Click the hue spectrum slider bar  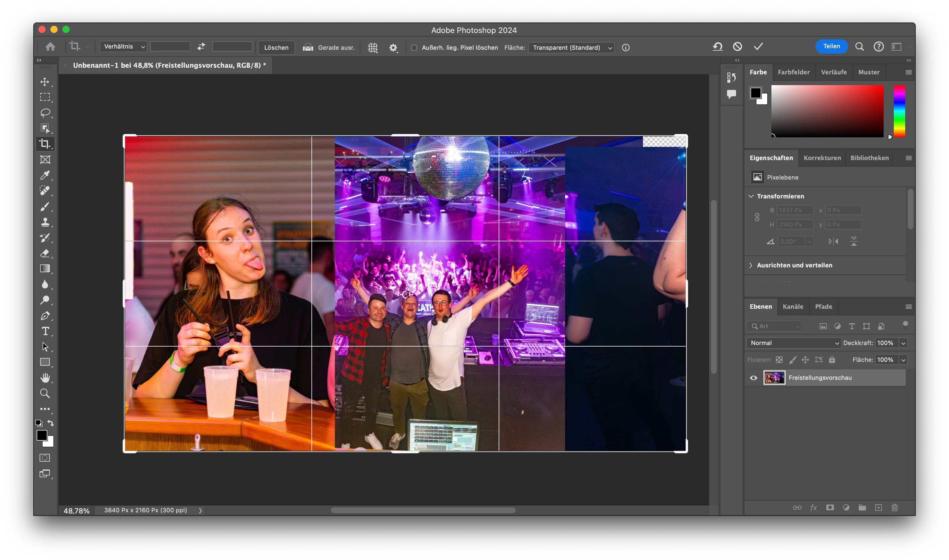pos(899,111)
